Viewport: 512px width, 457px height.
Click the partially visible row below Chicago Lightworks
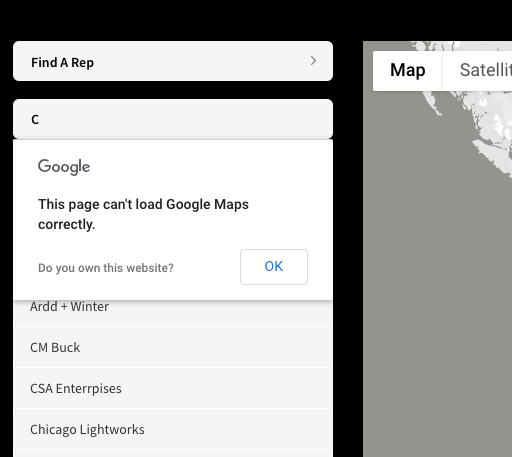pyautogui.click(x=173, y=454)
